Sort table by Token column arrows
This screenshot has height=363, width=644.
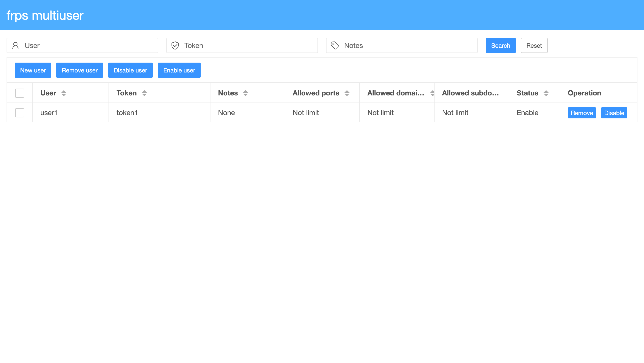pyautogui.click(x=144, y=93)
